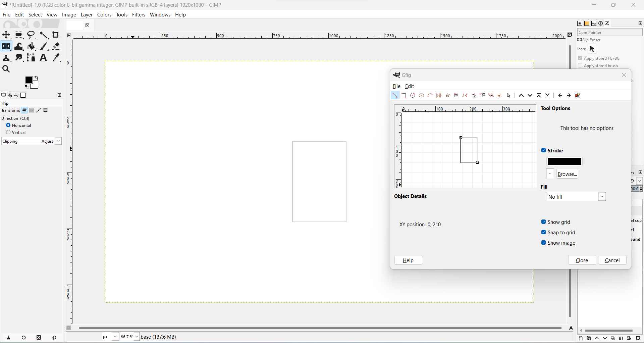Toggle the Show grid checkbox

coord(544,222)
